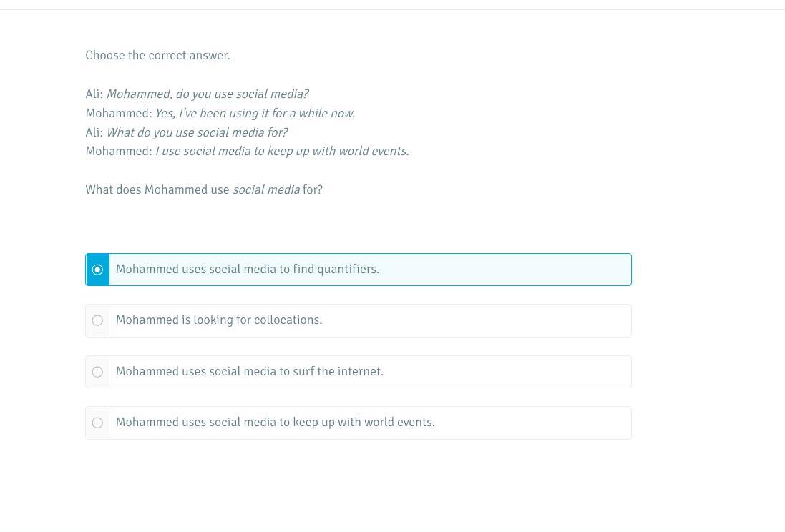Click the 'Mohammed:' label before 'I use social media'
This screenshot has height=532, width=785.
(x=119, y=152)
